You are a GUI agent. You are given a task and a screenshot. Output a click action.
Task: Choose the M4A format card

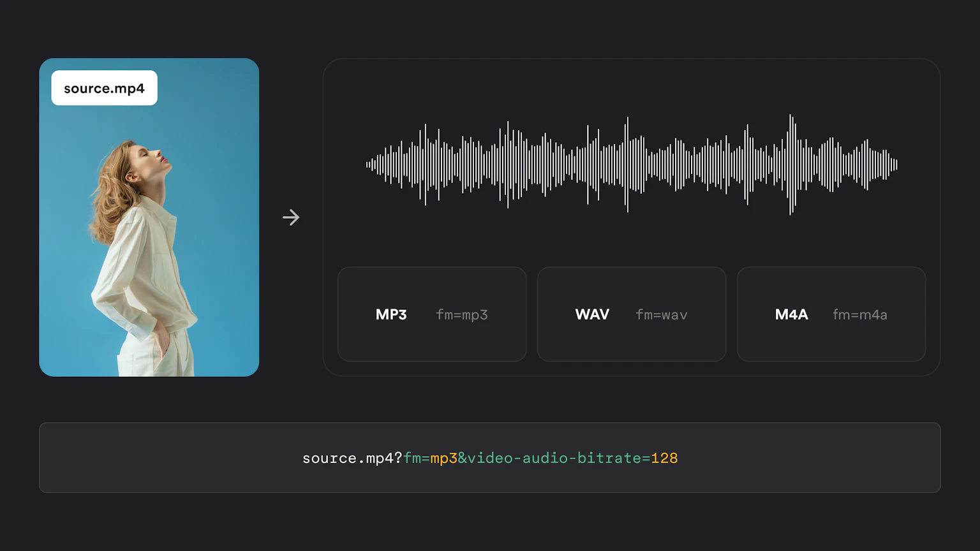click(831, 314)
